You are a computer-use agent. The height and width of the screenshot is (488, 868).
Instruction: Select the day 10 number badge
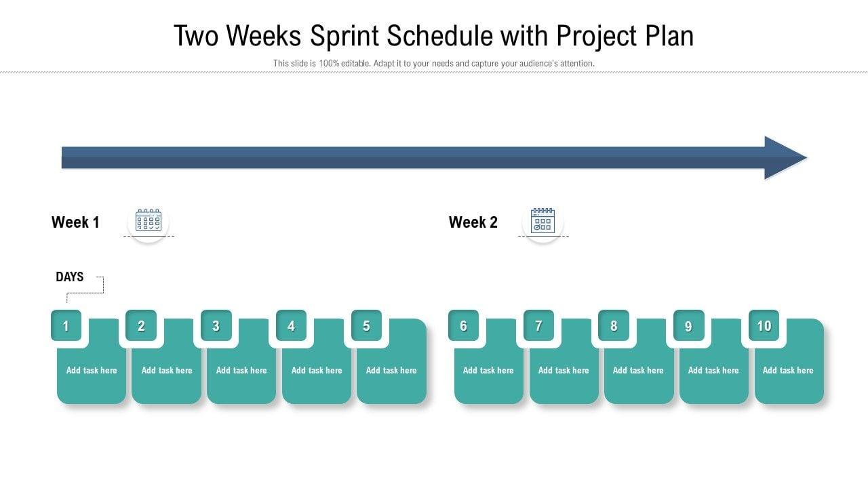(764, 326)
